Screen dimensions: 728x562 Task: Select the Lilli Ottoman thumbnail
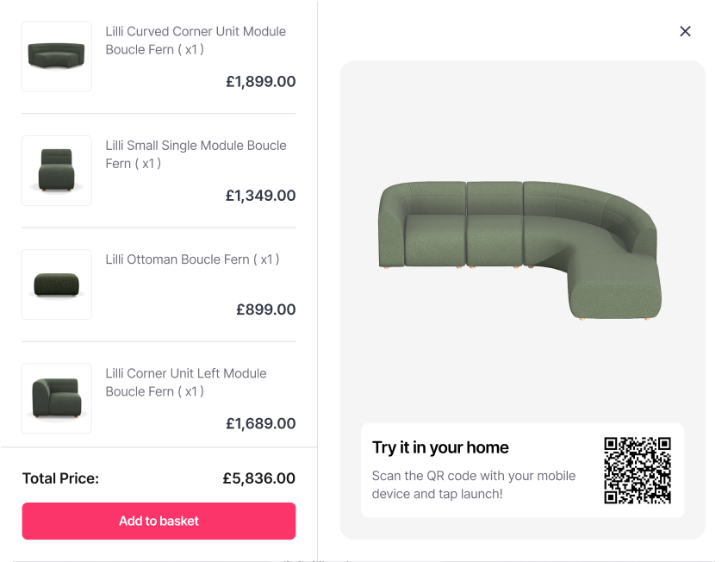pos(56,284)
